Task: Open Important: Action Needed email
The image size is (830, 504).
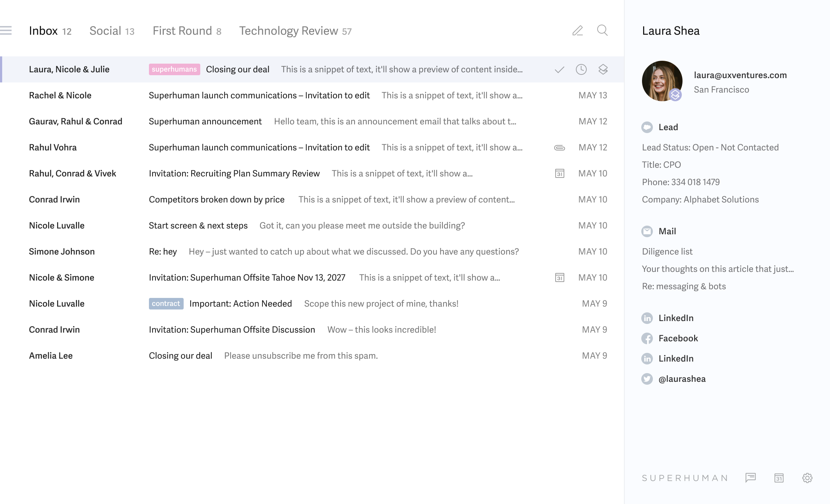Action: click(312, 304)
